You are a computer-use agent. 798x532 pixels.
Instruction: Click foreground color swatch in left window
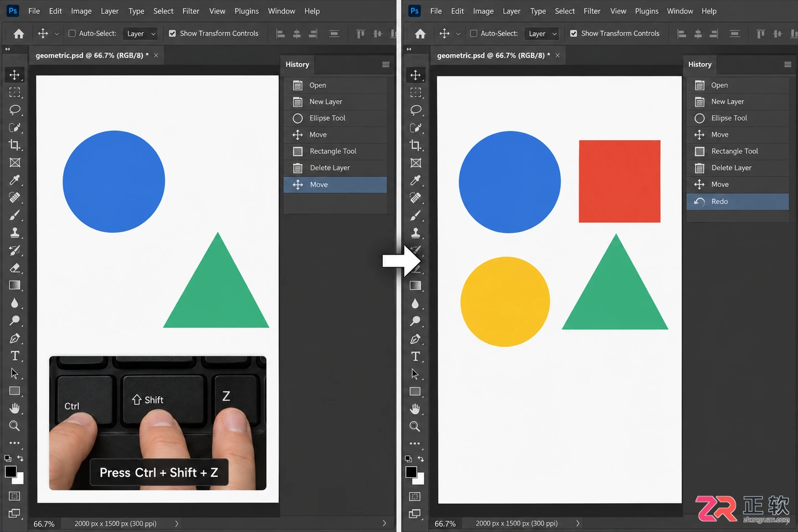click(x=11, y=472)
